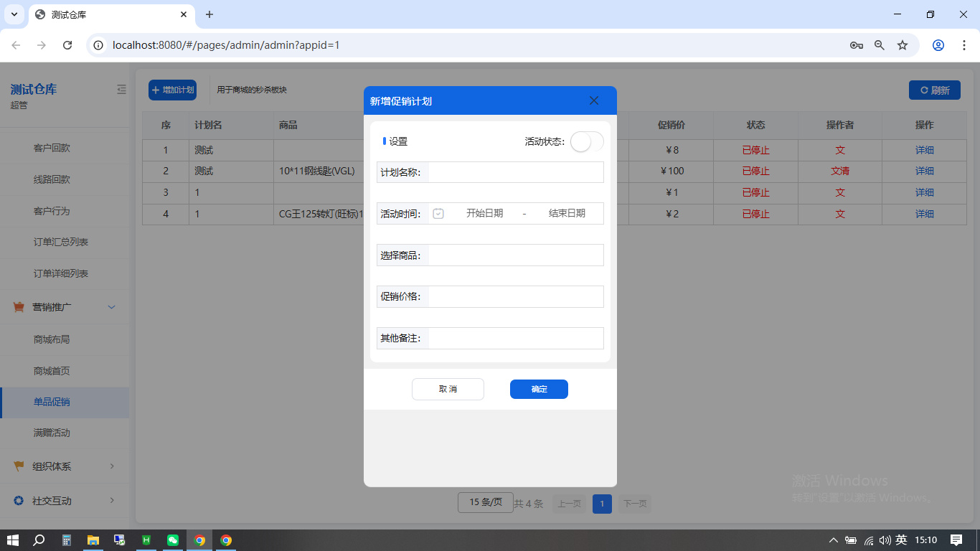Click the 组织体系 flag icon
This screenshot has height=551, width=980.
(19, 466)
